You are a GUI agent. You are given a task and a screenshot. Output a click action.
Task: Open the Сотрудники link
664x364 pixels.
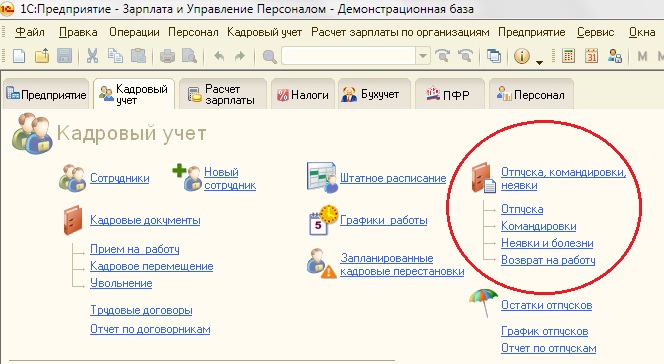[120, 178]
